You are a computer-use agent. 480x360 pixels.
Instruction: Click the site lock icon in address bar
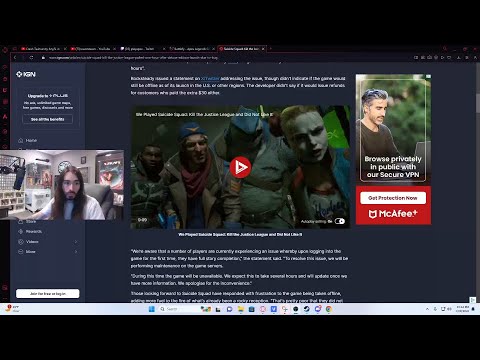point(43,58)
